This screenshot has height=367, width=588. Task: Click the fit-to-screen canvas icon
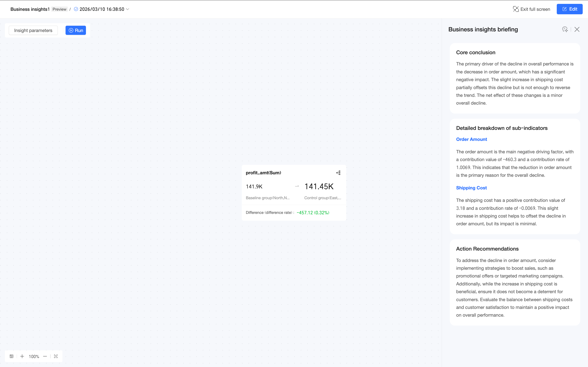pos(56,356)
